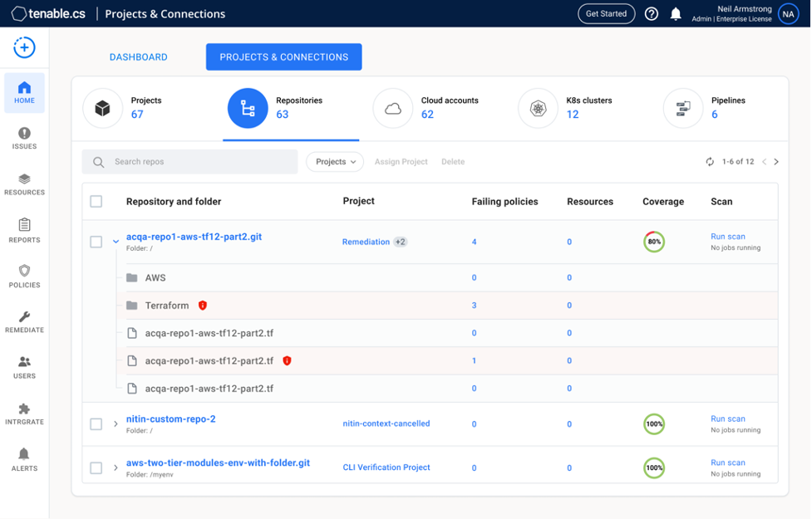Screen dimensions: 812x519
Task: Open the Projects filter dropdown
Action: tap(334, 161)
